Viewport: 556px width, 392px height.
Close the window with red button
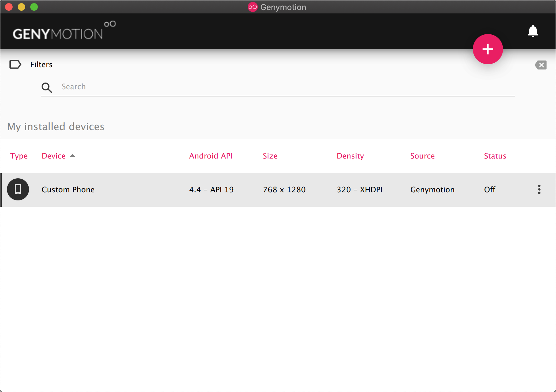pos(9,7)
